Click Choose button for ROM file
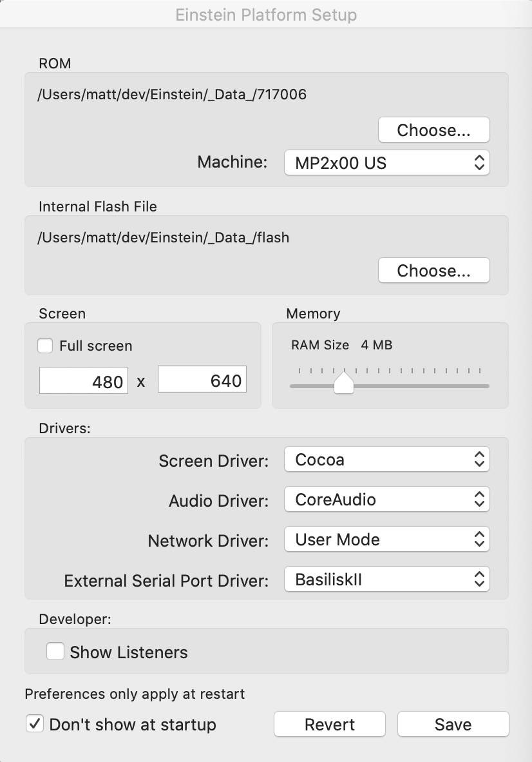The height and width of the screenshot is (762, 532). pos(433,130)
